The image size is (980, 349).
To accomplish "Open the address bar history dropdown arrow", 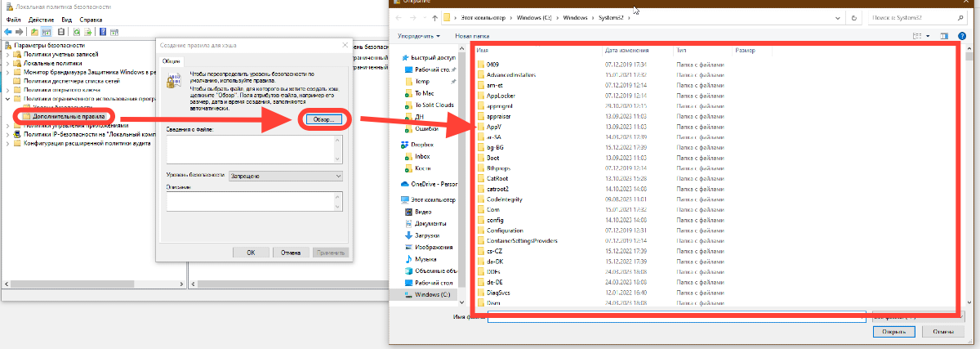I will click(x=839, y=17).
